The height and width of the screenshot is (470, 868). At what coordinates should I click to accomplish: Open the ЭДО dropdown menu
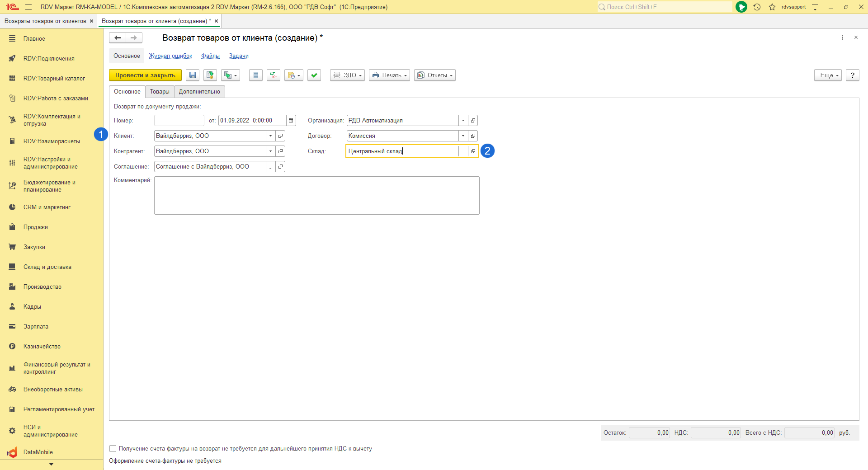pos(347,75)
